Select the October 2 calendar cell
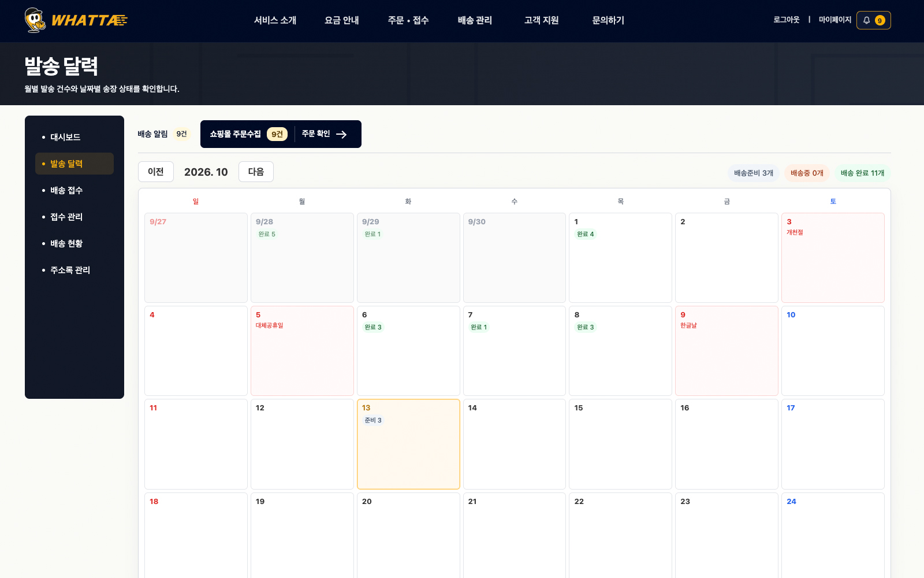The width and height of the screenshot is (924, 578). (726, 258)
